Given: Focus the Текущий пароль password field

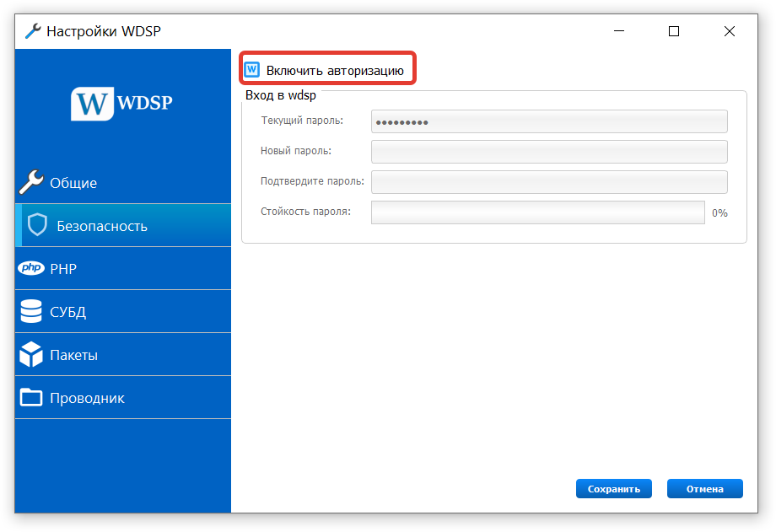Looking at the screenshot, I should [x=549, y=121].
